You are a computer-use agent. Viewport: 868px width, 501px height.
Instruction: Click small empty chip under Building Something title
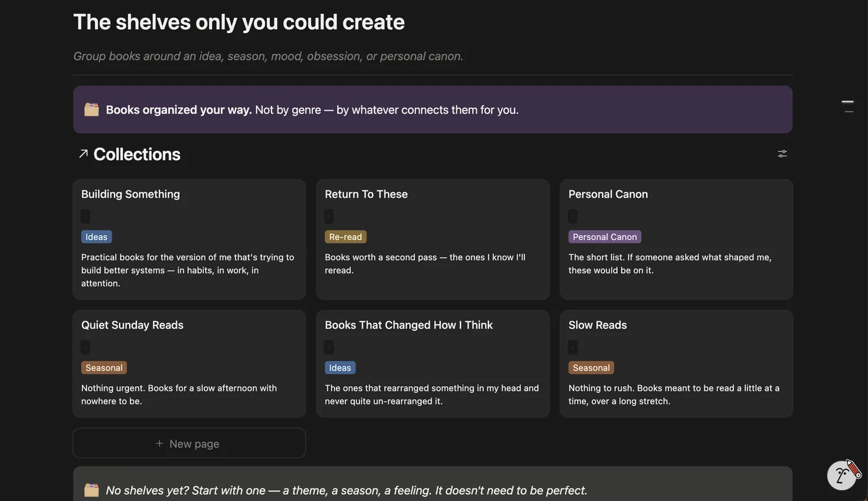click(x=86, y=216)
